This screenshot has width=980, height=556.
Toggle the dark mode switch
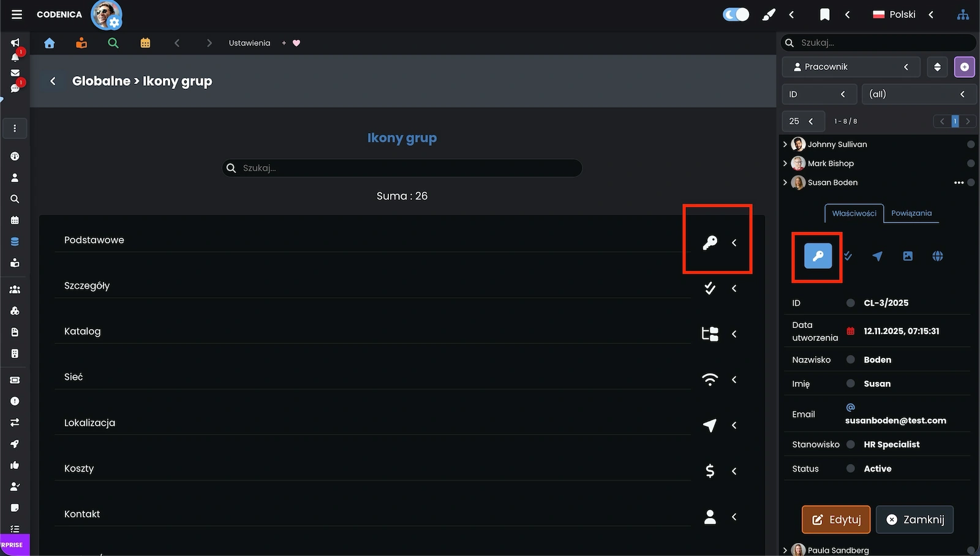(736, 15)
